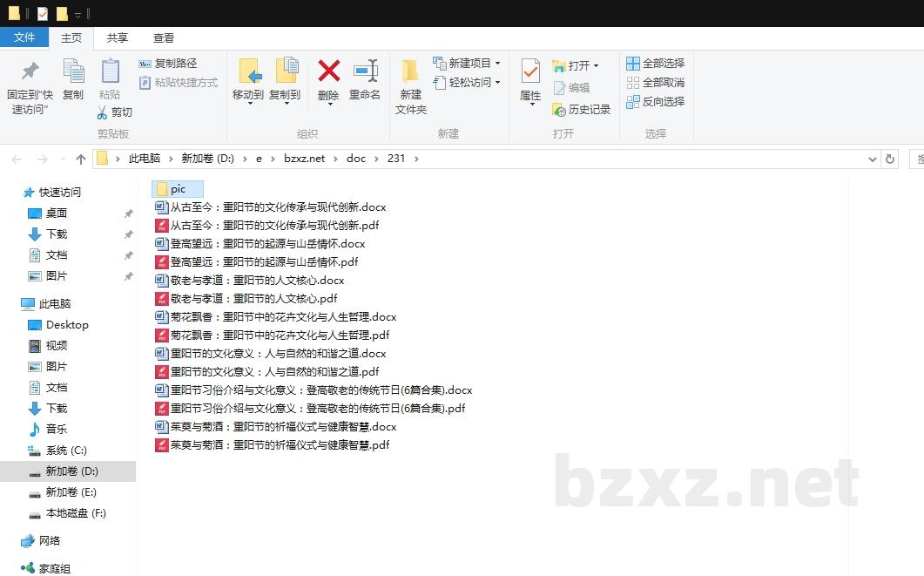The height and width of the screenshot is (576, 924).
Task: Click Pin to Quick Access icon
Action: [x=30, y=72]
